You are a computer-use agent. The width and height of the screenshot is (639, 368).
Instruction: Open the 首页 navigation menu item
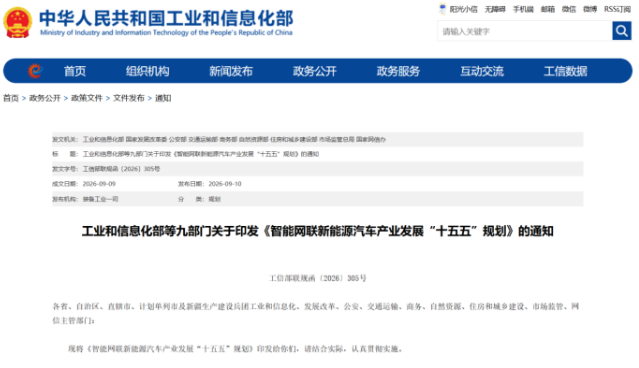click(x=75, y=71)
